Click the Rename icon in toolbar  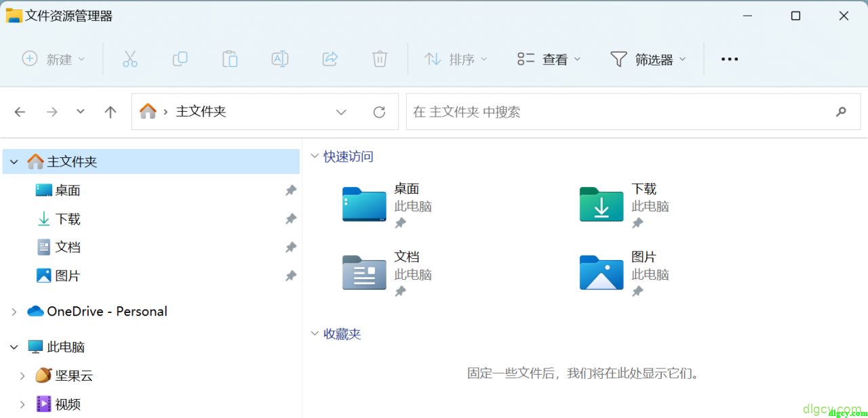(x=280, y=59)
